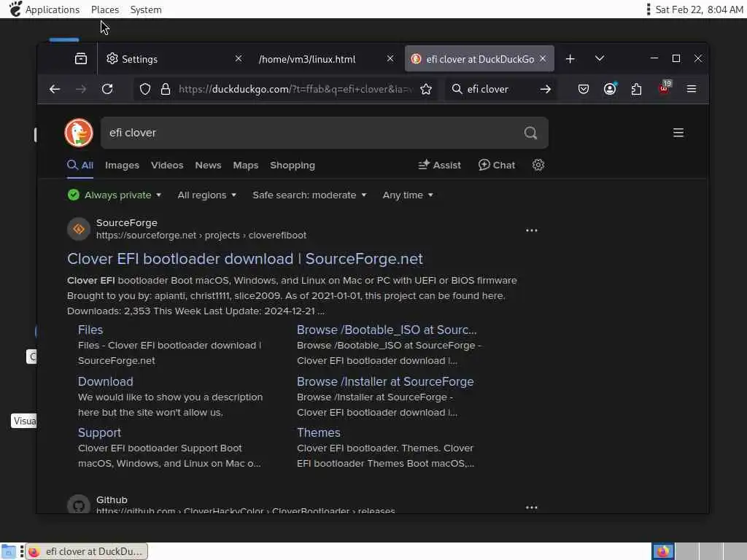Open the Firefox View icon in tab bar

[x=81, y=58]
